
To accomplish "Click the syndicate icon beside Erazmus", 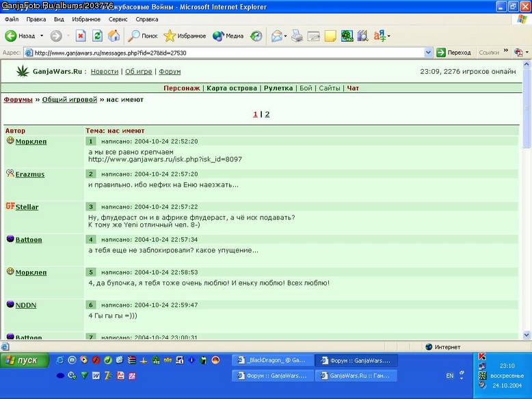I will [10, 174].
